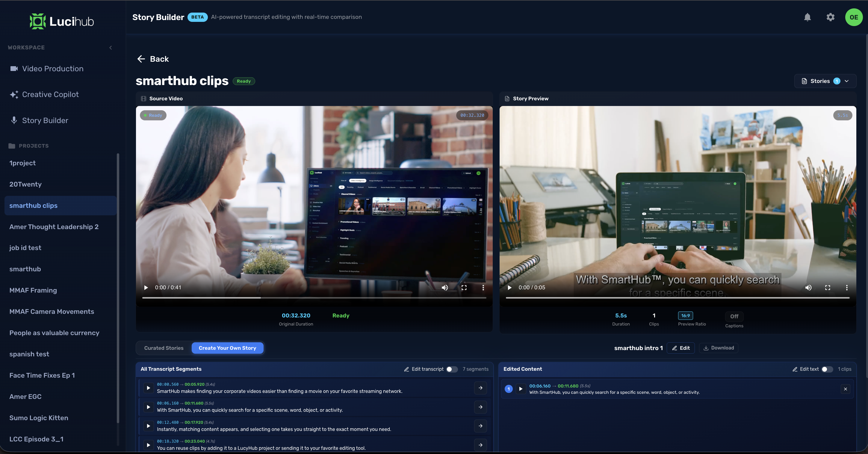Mute the Story Preview audio
This screenshot has width=868, height=454.
(x=808, y=287)
